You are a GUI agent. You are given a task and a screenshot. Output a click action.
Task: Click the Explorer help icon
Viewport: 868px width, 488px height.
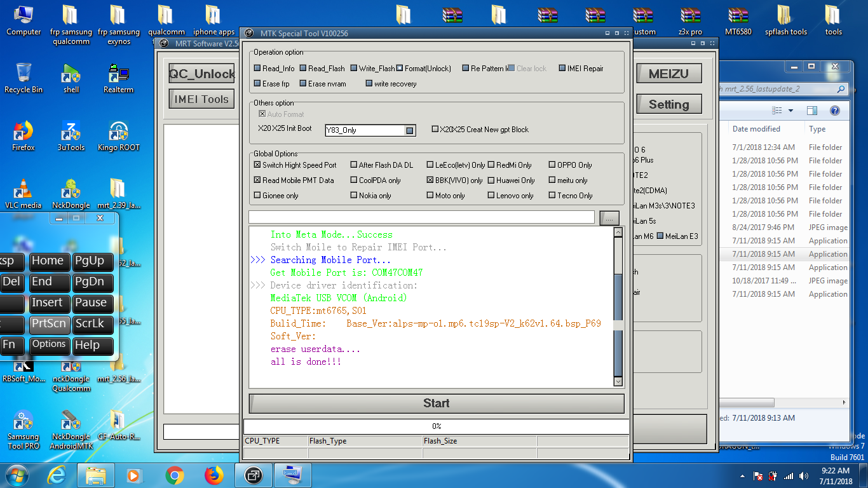pos(835,111)
